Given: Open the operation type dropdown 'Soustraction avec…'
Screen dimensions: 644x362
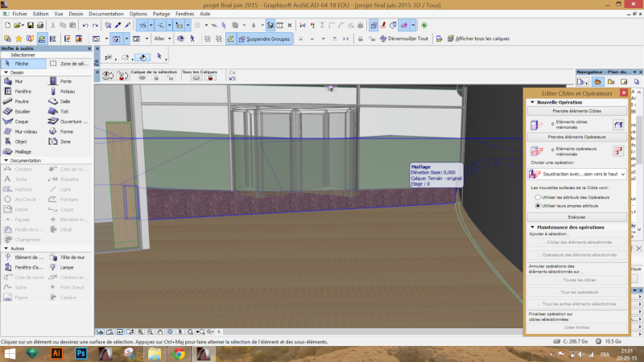Looking at the screenshot, I should point(577,174).
